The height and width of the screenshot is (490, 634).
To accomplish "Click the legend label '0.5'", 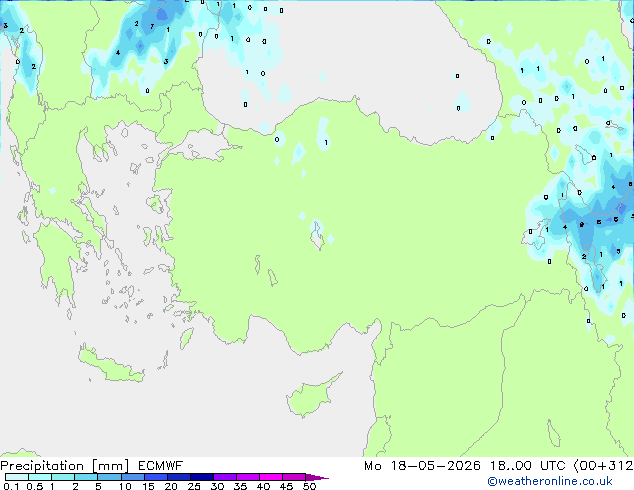I will pyautogui.click(x=34, y=486).
